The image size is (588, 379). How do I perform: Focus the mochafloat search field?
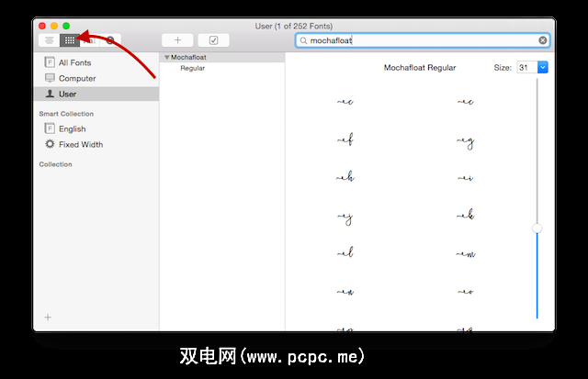(423, 40)
